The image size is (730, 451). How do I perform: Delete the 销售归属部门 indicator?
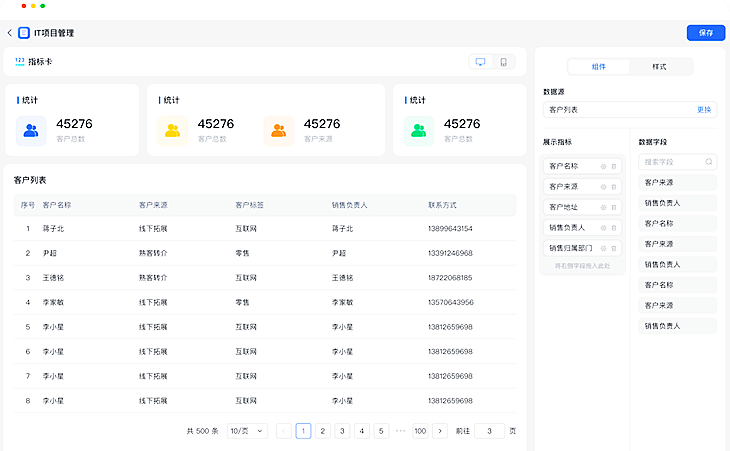[614, 248]
